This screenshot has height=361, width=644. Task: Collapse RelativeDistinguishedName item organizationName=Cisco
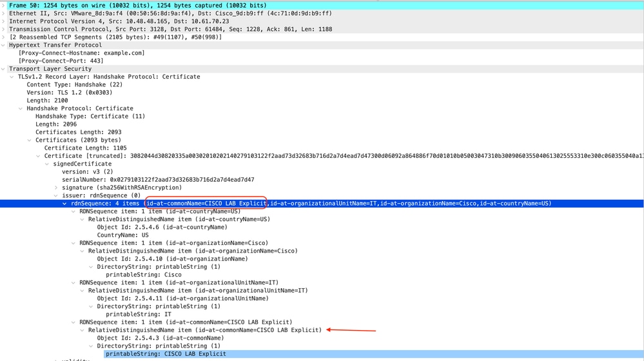pos(82,251)
